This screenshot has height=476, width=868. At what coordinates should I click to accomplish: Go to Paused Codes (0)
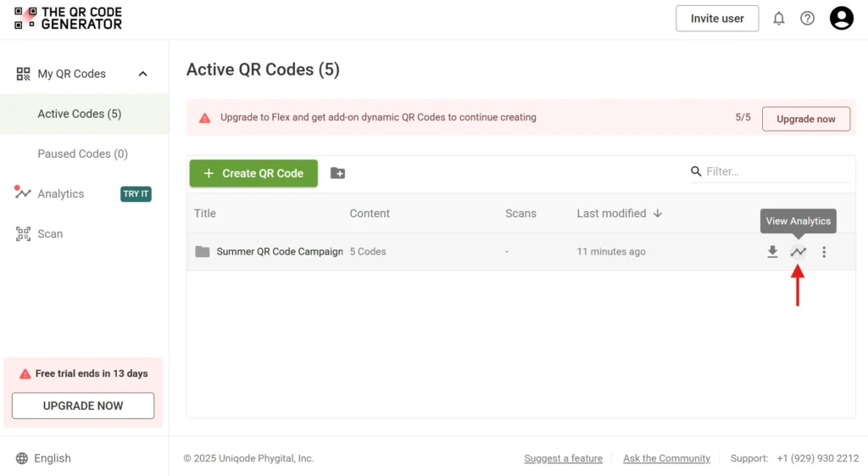pos(83,154)
